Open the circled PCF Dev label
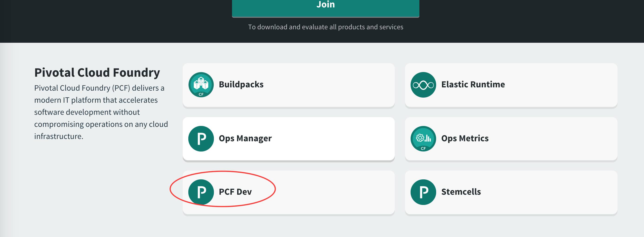The image size is (644, 237). pos(235,192)
